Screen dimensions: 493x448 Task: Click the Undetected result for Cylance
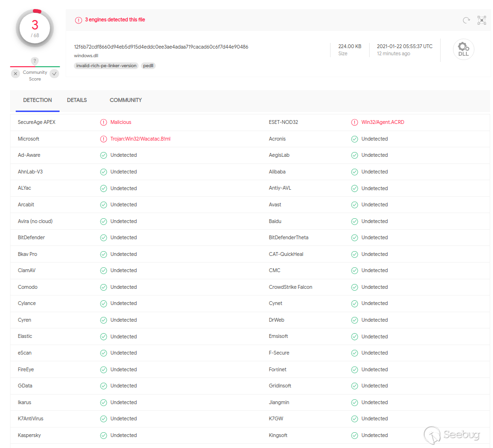[123, 303]
